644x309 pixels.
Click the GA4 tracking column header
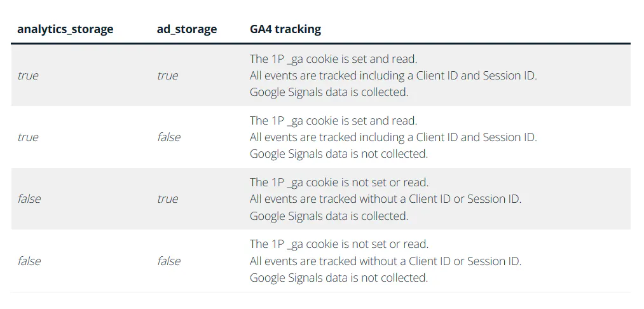pos(285,29)
